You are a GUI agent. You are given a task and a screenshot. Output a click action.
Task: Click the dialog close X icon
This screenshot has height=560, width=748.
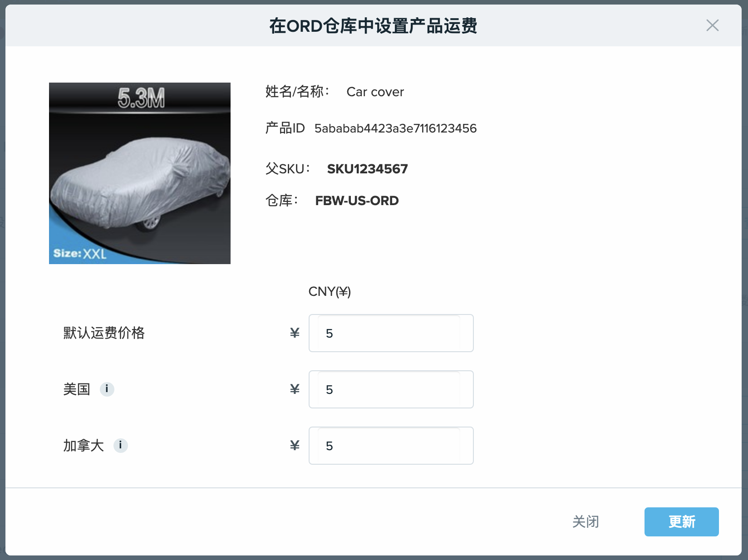click(713, 26)
